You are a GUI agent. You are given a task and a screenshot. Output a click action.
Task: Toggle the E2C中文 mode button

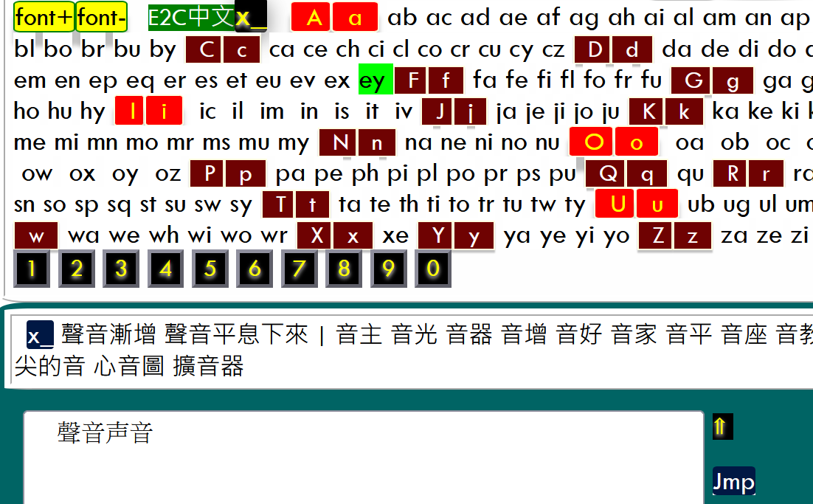(190, 18)
